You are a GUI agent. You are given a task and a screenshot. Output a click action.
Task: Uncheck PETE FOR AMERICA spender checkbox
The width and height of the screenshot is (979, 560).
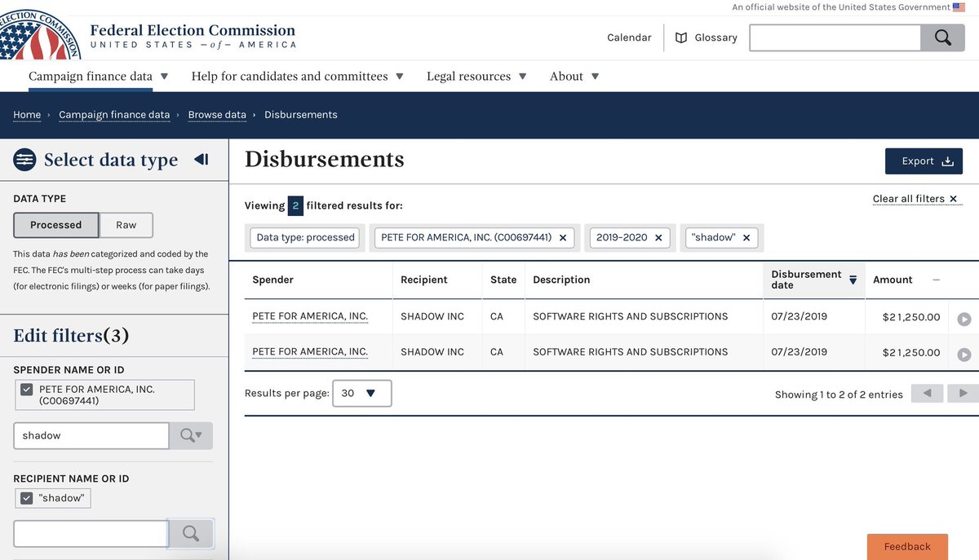27,390
